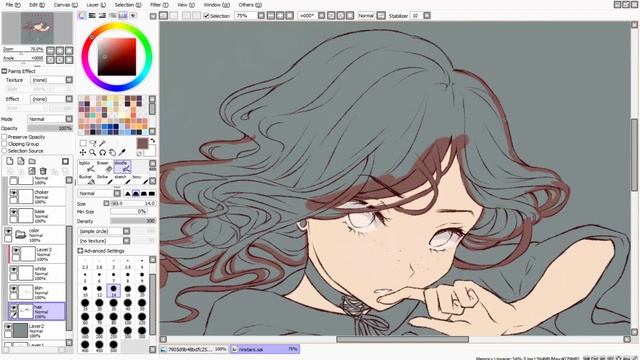Select the eyedropper color picker tool
Image resolution: width=640 pixels, height=360 pixels.
pyautogui.click(x=122, y=152)
